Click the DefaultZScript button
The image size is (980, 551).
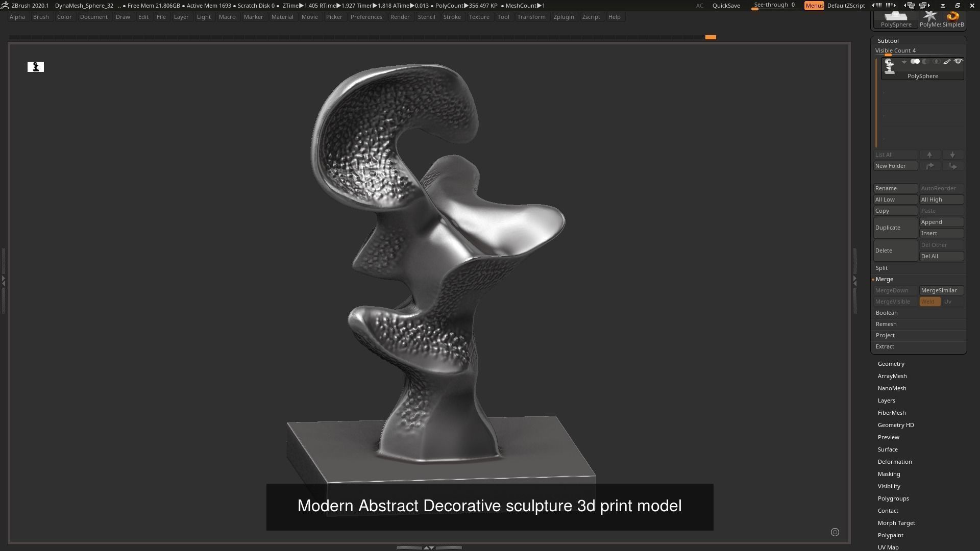click(846, 6)
